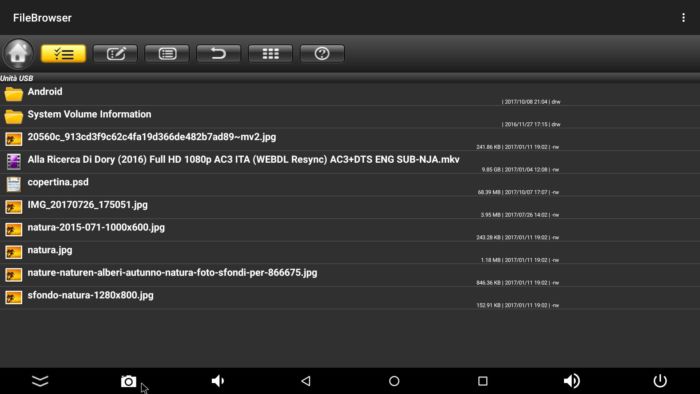
Task: Click the Android folder icon
Action: click(14, 94)
